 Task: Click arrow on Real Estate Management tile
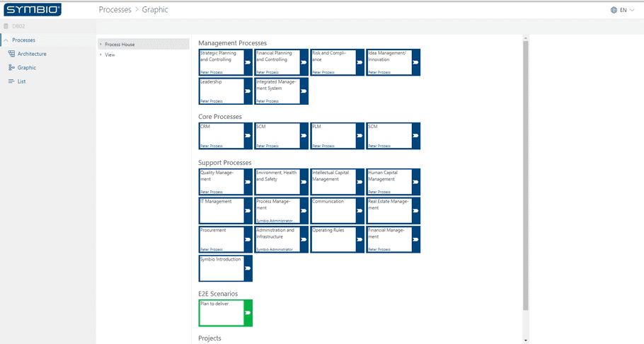pyautogui.click(x=415, y=211)
